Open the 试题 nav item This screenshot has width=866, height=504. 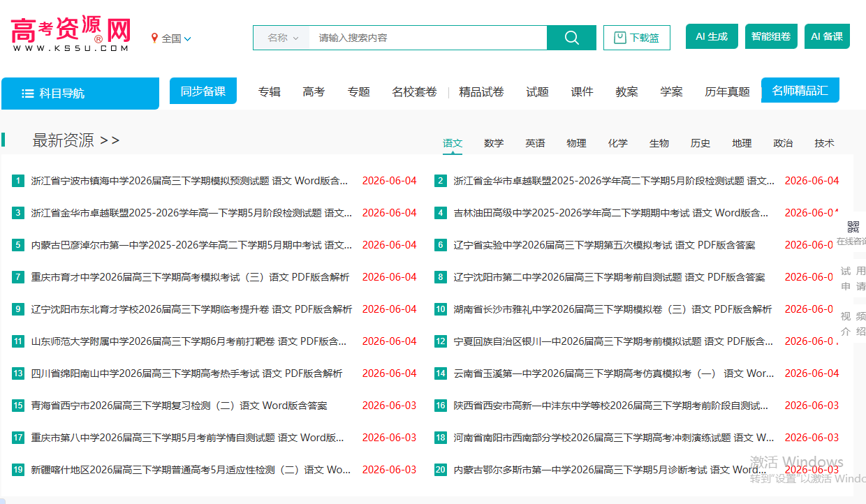tap(537, 91)
